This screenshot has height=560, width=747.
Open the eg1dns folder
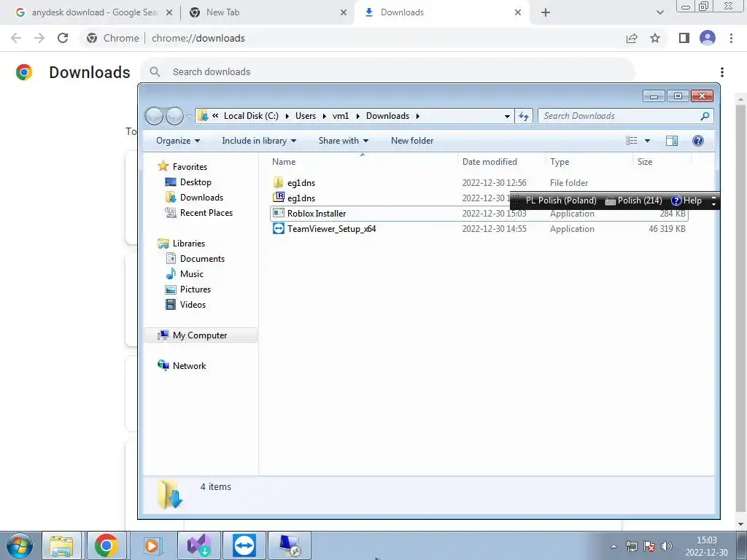pyautogui.click(x=301, y=183)
